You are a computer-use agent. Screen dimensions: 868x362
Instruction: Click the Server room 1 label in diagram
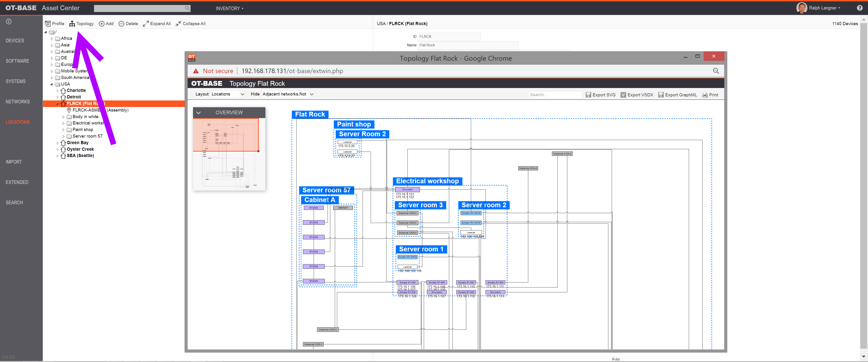coord(421,249)
